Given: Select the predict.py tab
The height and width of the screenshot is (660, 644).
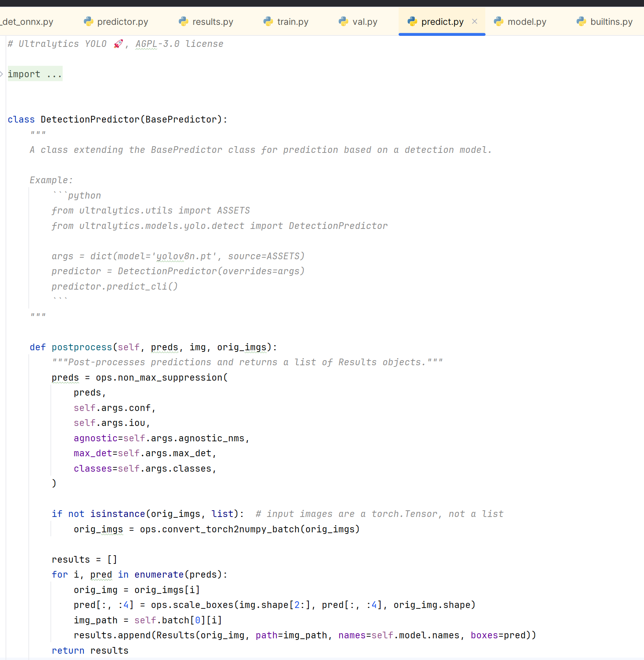Looking at the screenshot, I should pyautogui.click(x=442, y=22).
